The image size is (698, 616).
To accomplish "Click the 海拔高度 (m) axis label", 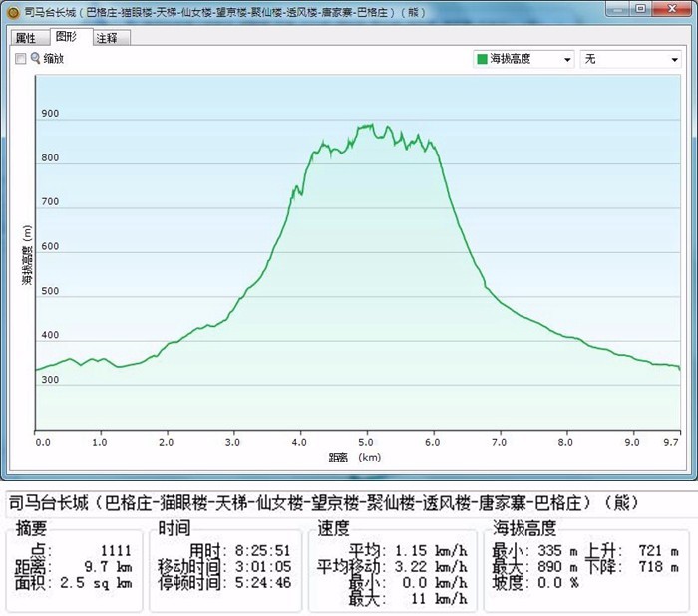I will 27,255.
